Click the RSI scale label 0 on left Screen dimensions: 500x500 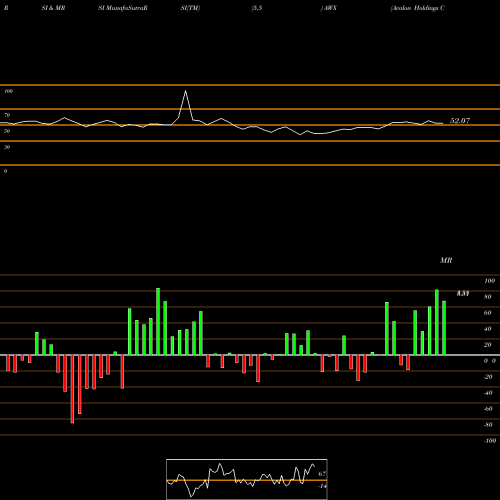[5, 171]
